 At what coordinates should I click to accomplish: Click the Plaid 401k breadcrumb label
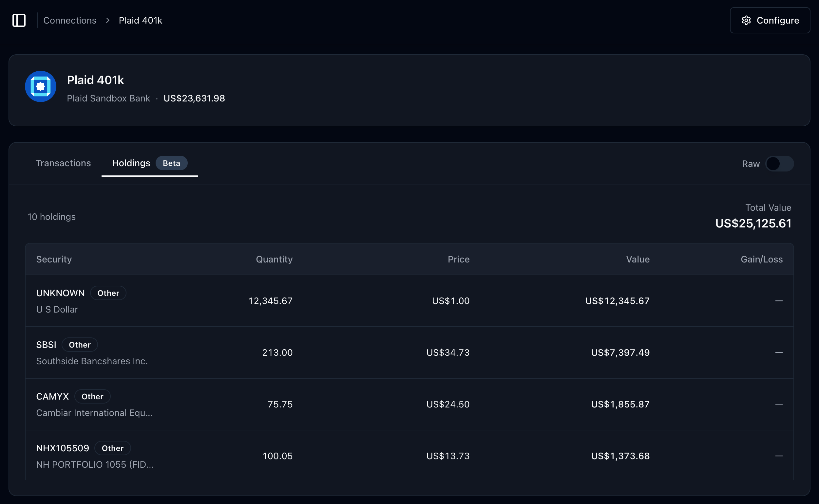click(x=141, y=20)
